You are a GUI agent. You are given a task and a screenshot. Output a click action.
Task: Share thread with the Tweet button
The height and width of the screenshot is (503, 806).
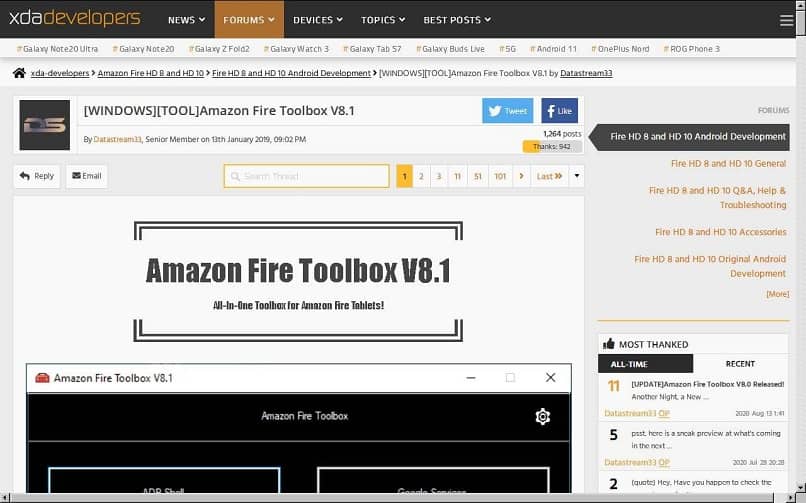pyautogui.click(x=507, y=110)
